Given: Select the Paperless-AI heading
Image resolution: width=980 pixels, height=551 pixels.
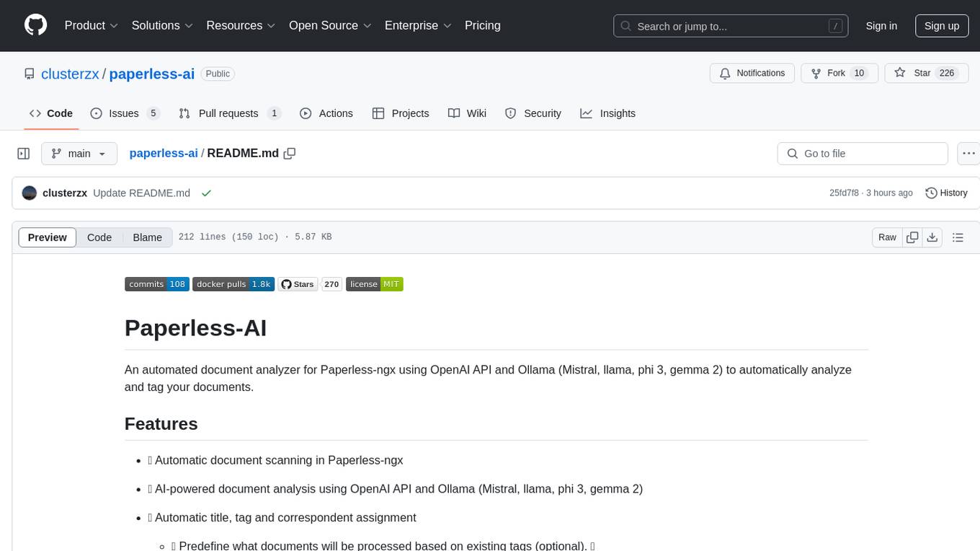Looking at the screenshot, I should coord(196,327).
